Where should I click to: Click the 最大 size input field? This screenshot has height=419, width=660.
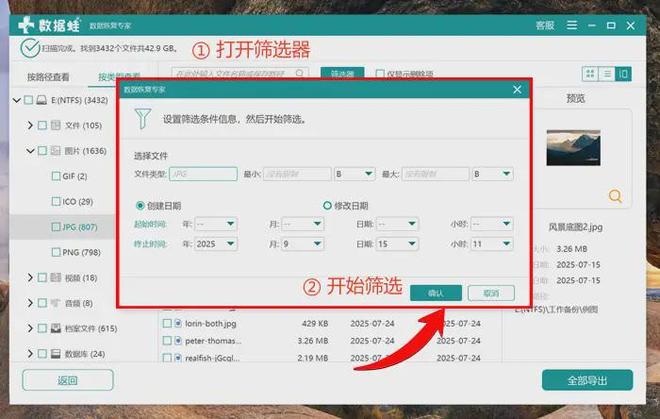435,174
